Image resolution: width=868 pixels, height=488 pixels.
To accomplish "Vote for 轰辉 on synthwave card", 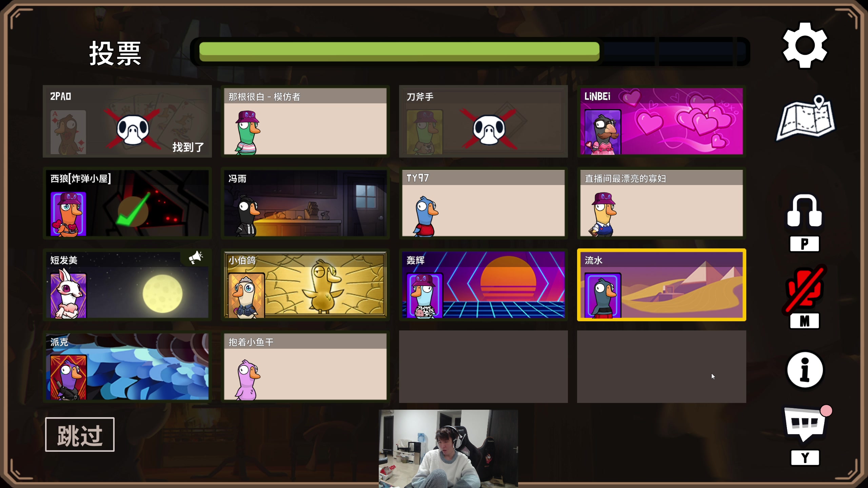I will click(x=483, y=285).
